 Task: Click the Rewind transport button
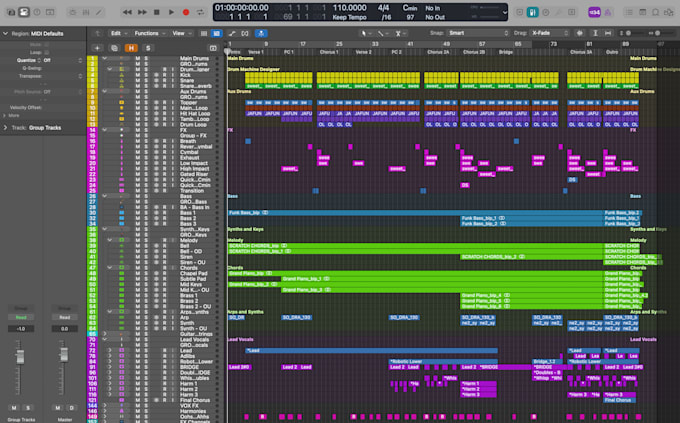127,12
